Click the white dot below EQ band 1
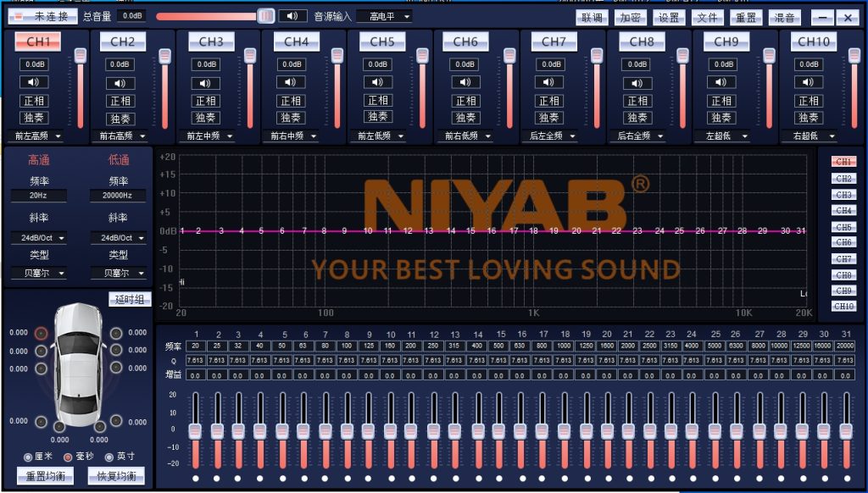Image resolution: width=868 pixels, height=493 pixels. (x=196, y=479)
